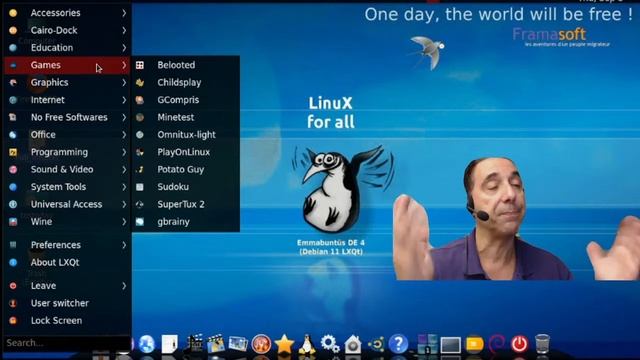Expand the Internet submenu arrow

tap(124, 100)
